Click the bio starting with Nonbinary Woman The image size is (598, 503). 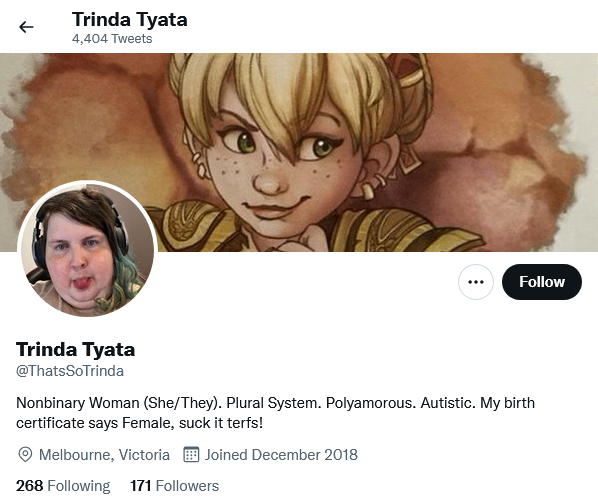275,413
